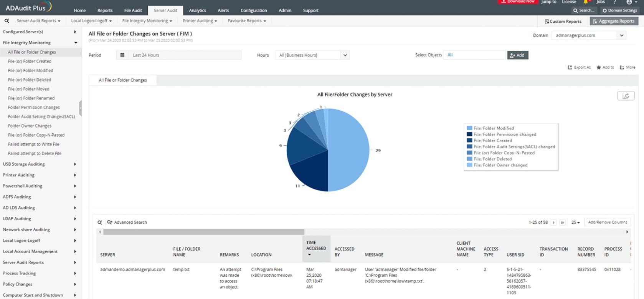Open the More options icon
This screenshot has height=299, width=644.
click(x=622, y=67)
